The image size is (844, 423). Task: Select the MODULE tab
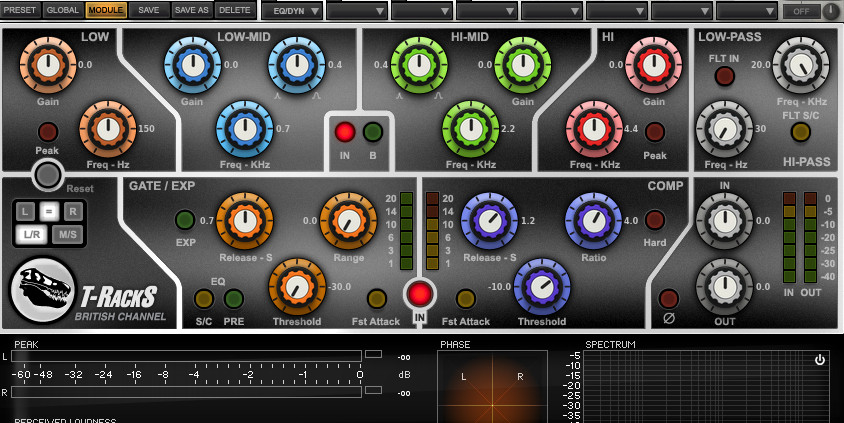click(106, 10)
